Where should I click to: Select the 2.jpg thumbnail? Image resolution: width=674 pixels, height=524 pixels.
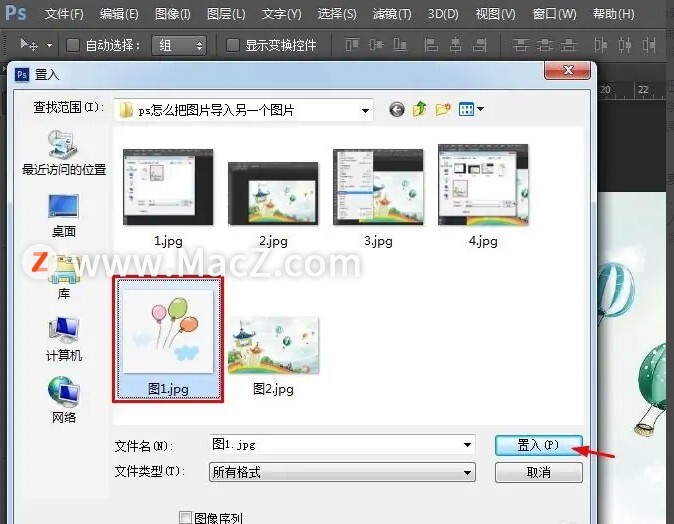click(273, 194)
